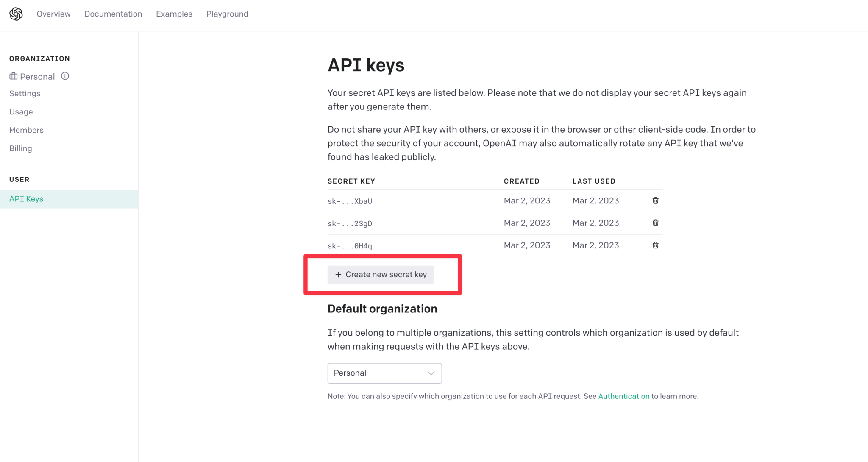Image resolution: width=868 pixels, height=462 pixels.
Task: Click the SECRET KEY column header
Action: point(351,181)
